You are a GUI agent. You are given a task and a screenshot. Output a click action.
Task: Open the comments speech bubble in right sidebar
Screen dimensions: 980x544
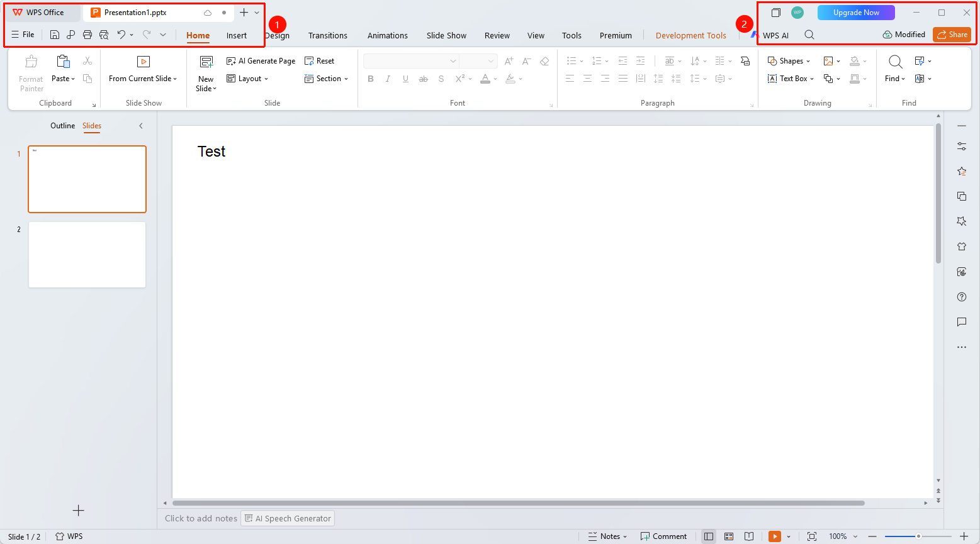click(962, 322)
